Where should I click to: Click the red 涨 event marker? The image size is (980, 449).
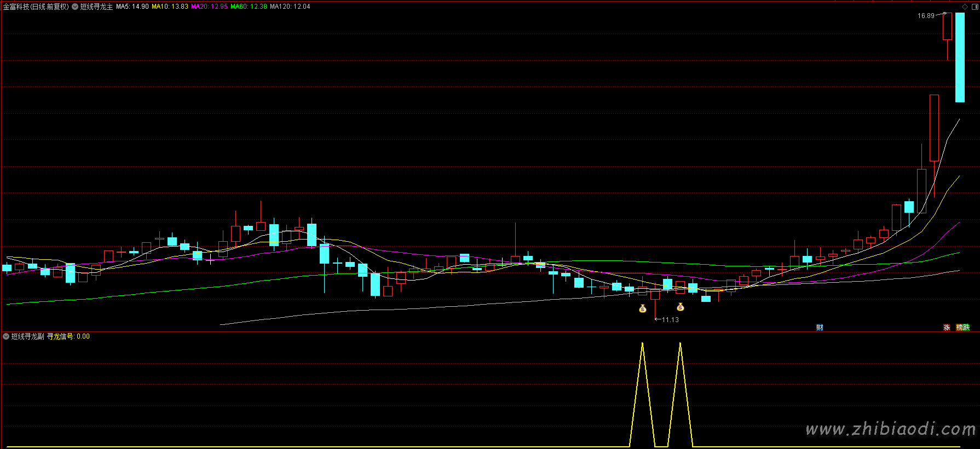(x=947, y=328)
